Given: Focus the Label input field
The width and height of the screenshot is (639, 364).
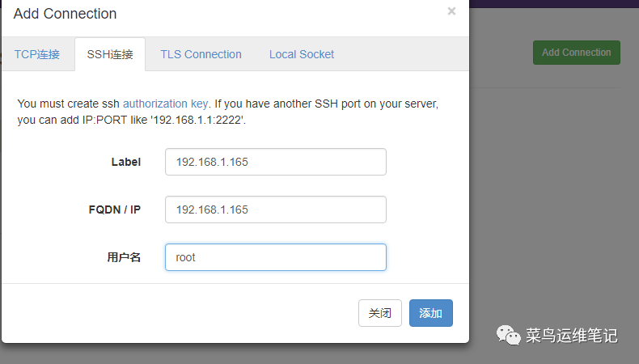Looking at the screenshot, I should point(276,162).
